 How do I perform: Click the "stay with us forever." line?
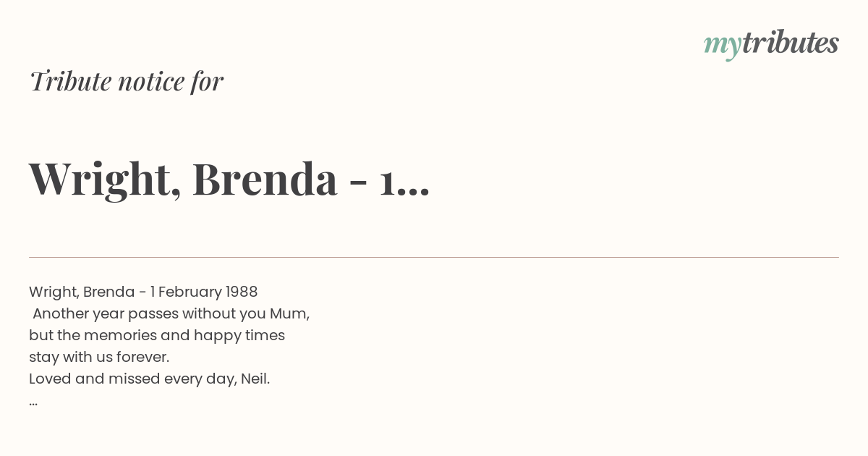(99, 357)
